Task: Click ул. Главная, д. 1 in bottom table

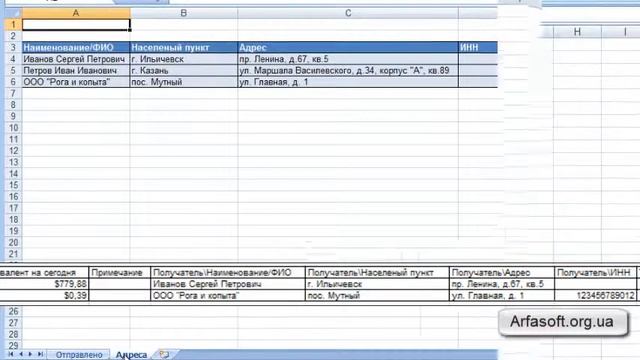Action: (x=502, y=296)
